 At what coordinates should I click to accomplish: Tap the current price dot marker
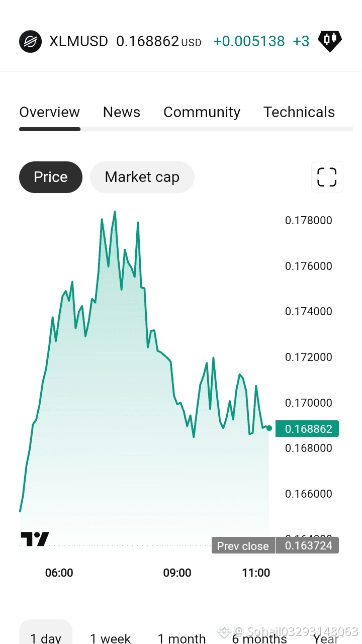pos(269,428)
